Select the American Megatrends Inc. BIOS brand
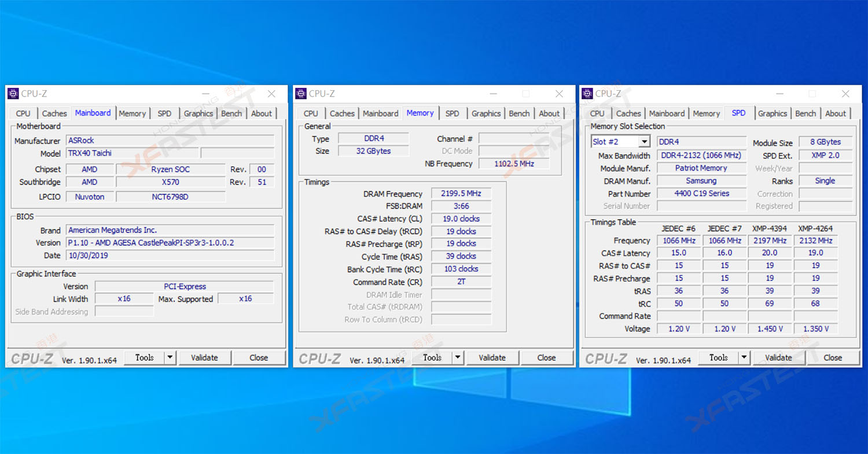Screen dimensions: 868x454 click(170, 230)
